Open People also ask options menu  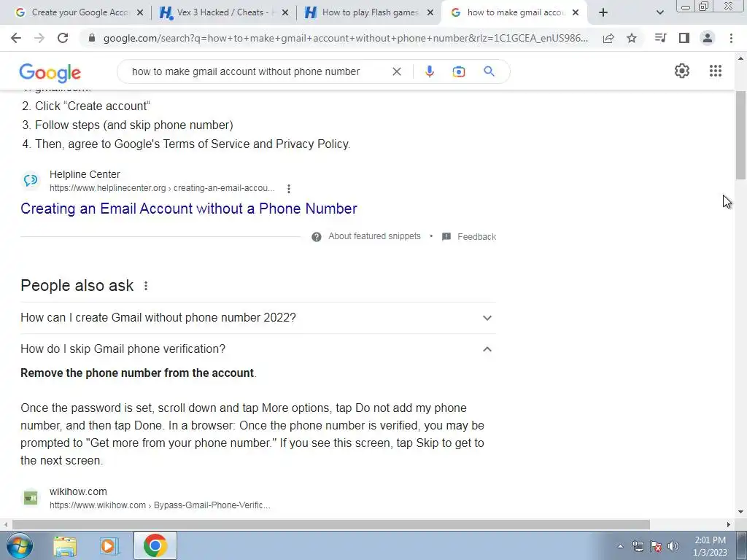tap(146, 286)
